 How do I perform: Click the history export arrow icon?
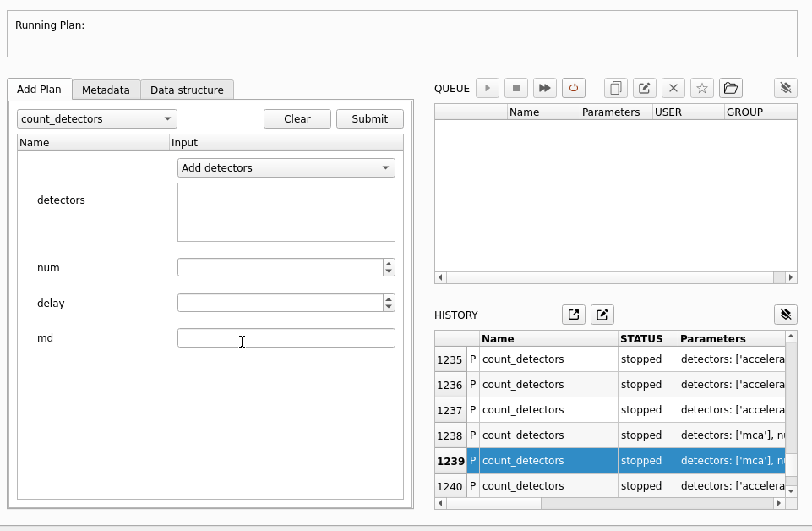tap(573, 315)
